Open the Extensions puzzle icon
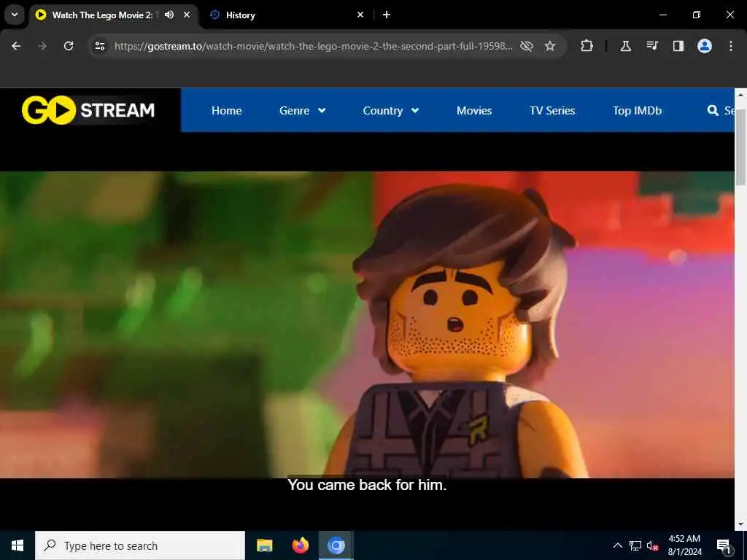This screenshot has height=560, width=747. coord(587,46)
